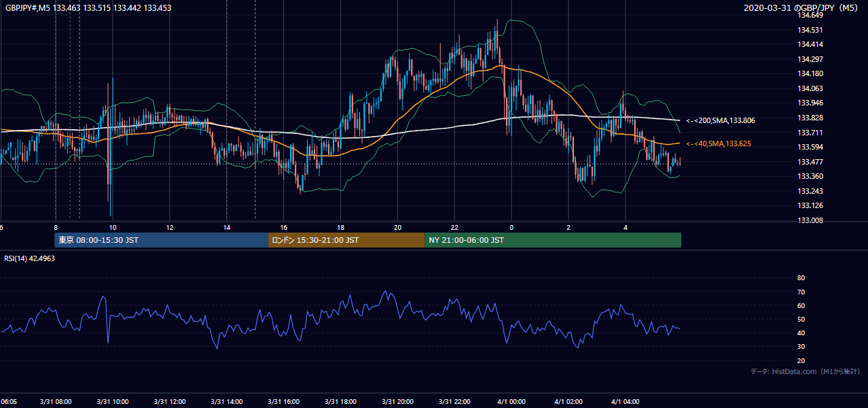Click the 3/31 12:00 time label
This screenshot has height=408, width=868.
tap(170, 402)
